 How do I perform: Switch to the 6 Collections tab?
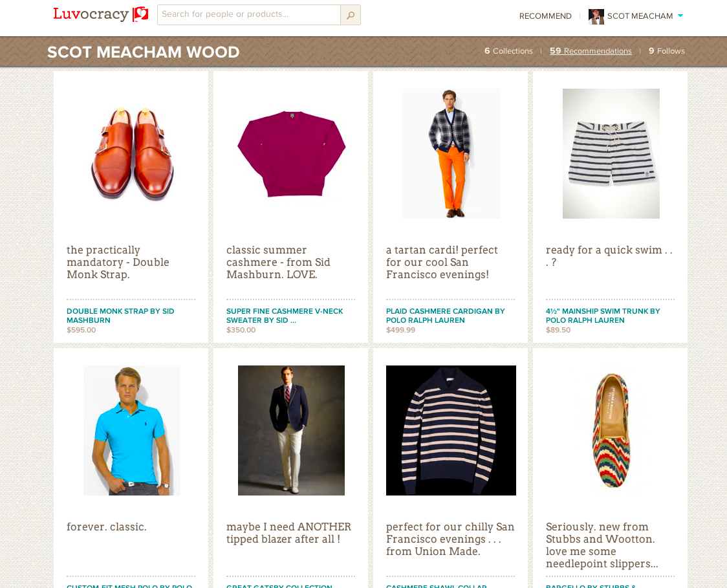click(508, 51)
